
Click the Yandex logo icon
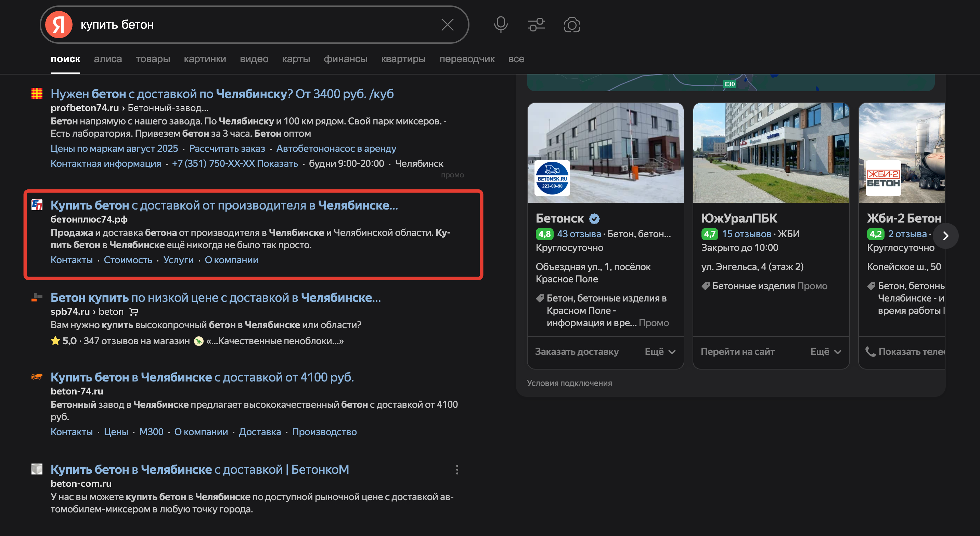click(x=59, y=25)
